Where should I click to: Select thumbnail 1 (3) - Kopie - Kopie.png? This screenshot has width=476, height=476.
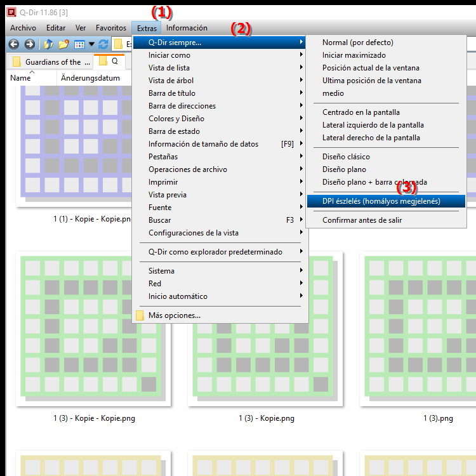coord(94,330)
